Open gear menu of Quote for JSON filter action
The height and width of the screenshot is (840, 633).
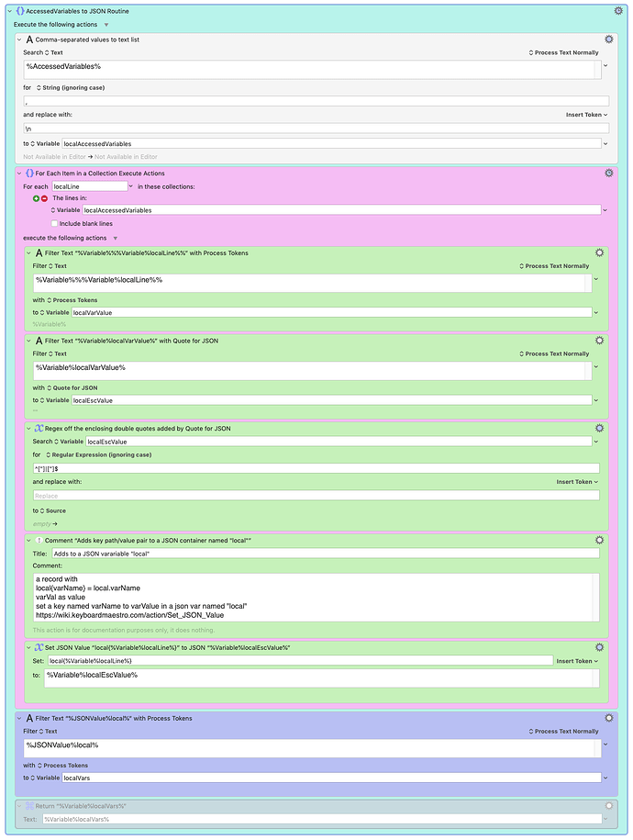pyautogui.click(x=599, y=341)
